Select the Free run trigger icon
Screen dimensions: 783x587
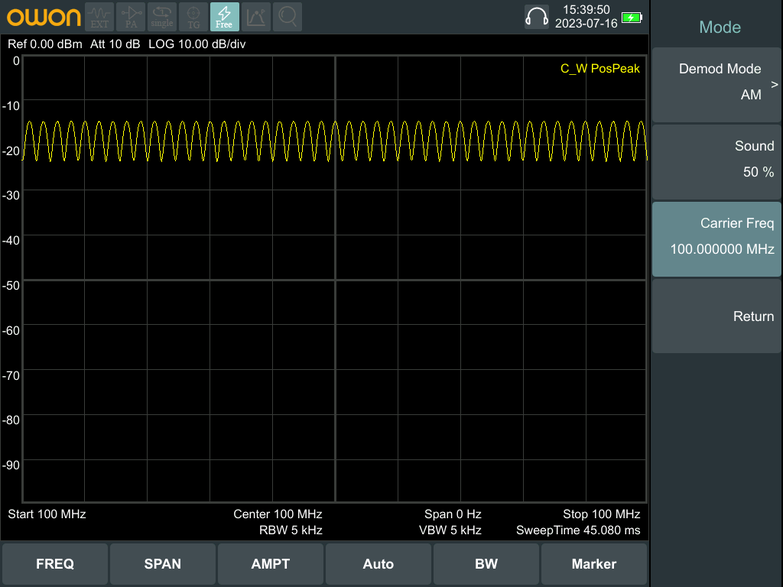pos(224,17)
